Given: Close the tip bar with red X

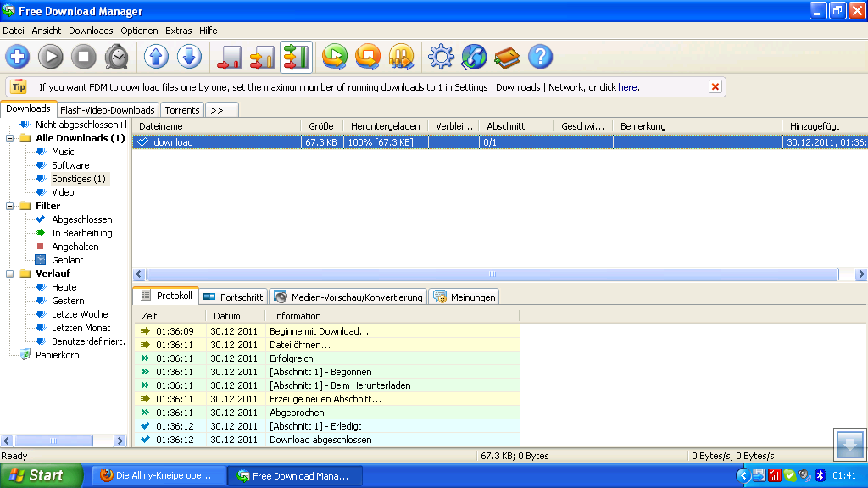Looking at the screenshot, I should (x=715, y=86).
